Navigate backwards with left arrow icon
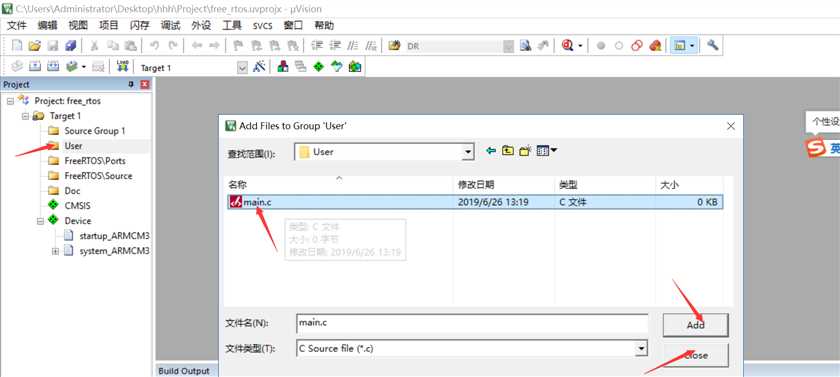 [x=197, y=46]
